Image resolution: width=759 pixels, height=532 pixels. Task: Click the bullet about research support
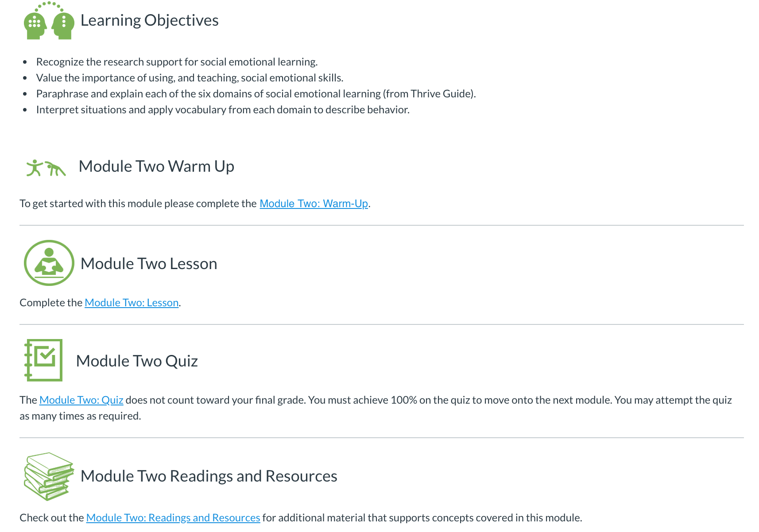(177, 62)
